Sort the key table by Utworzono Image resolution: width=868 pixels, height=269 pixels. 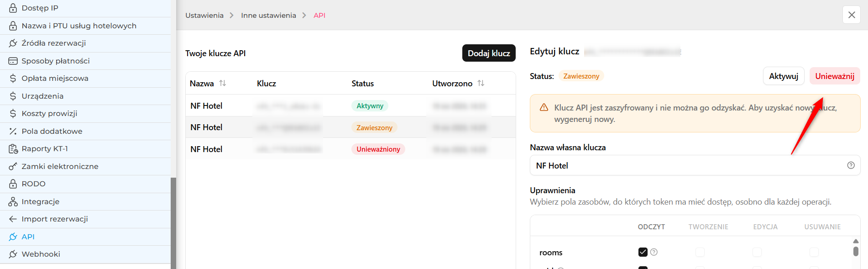coord(481,83)
